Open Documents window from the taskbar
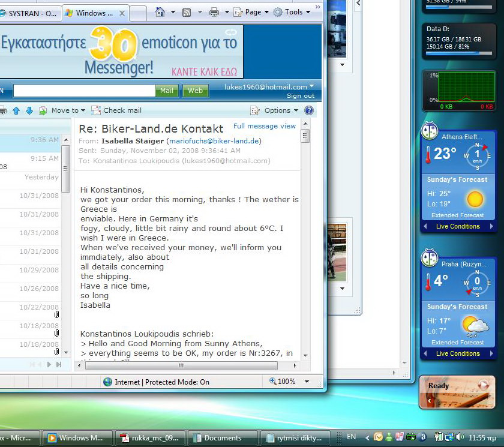The width and height of the screenshot is (504, 447). pyautogui.click(x=222, y=438)
